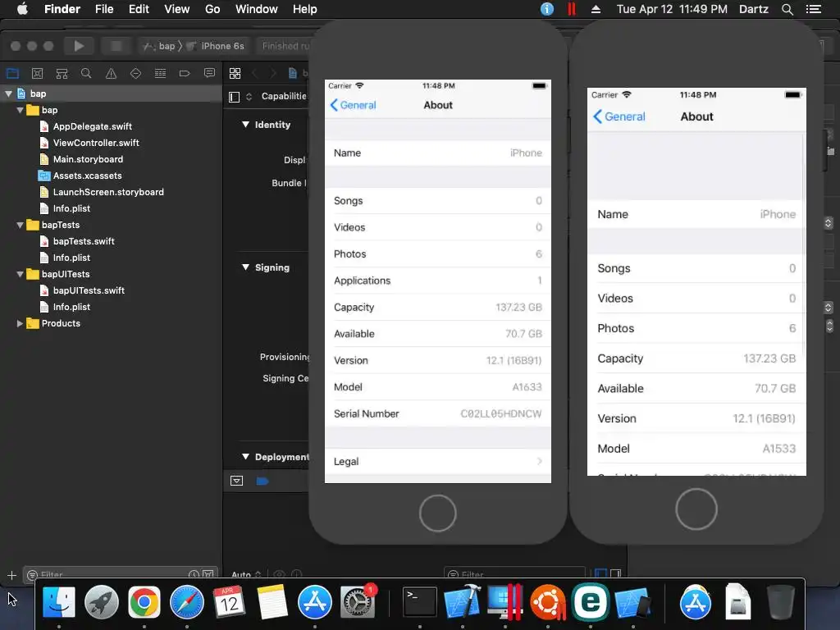Viewport: 840px width, 630px height.
Task: Click the iPhone 6s scheme destination
Action: [x=216, y=46]
